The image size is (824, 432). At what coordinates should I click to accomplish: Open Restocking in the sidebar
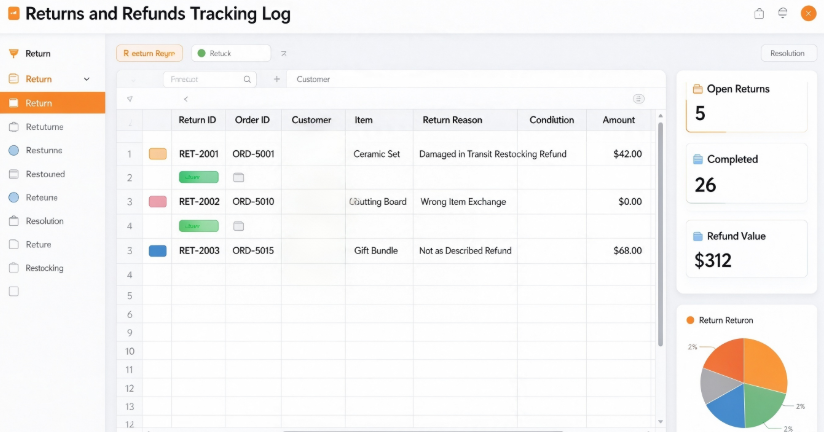[44, 268]
